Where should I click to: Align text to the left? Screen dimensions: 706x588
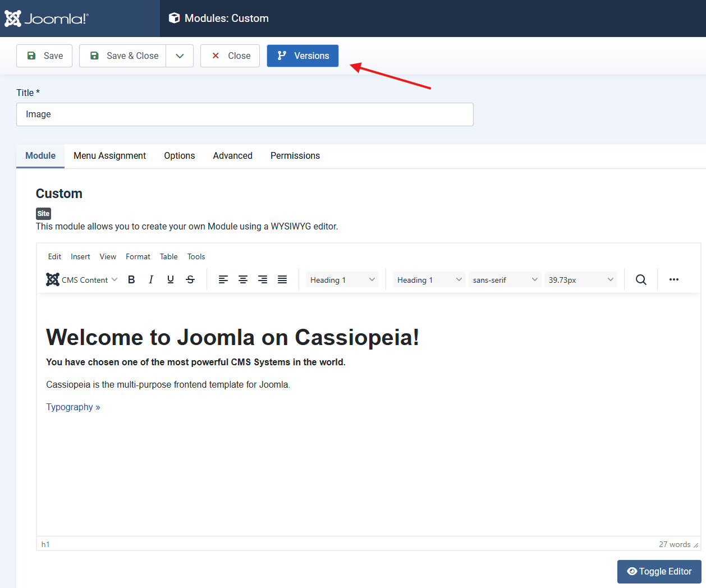point(223,279)
